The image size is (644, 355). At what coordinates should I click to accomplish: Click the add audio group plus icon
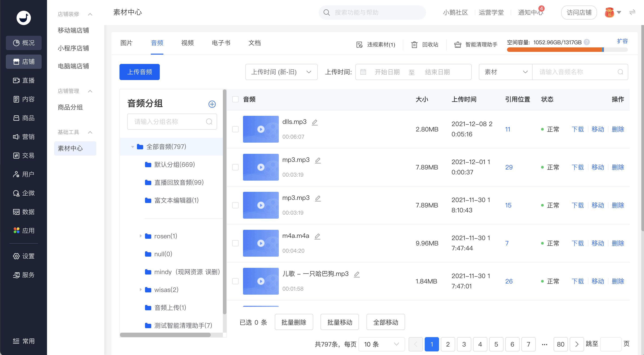pos(212,104)
